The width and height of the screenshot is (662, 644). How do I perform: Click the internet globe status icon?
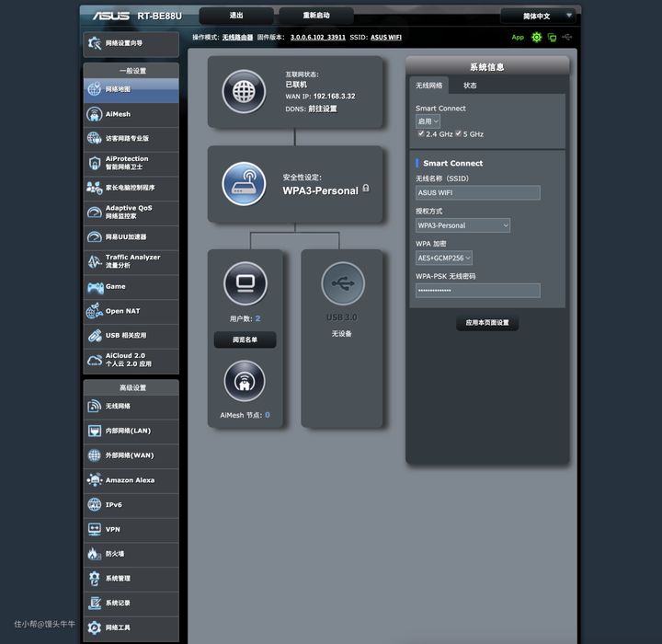[x=244, y=91]
